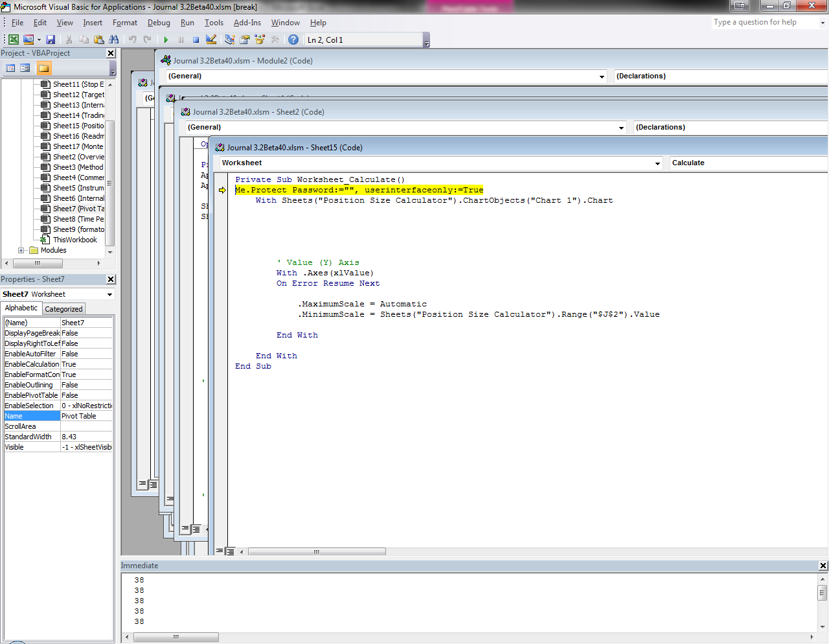Toggle Folders button in Project panel
Image resolution: width=829 pixels, height=644 pixels.
(43, 68)
